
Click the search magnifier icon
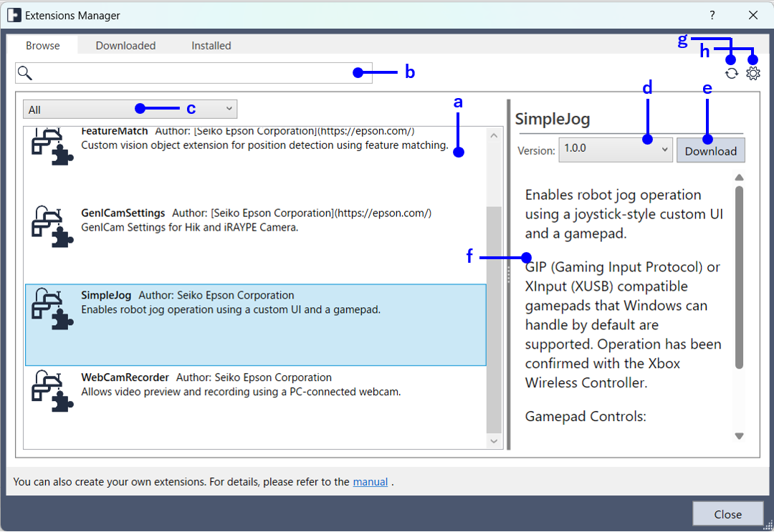tap(25, 72)
